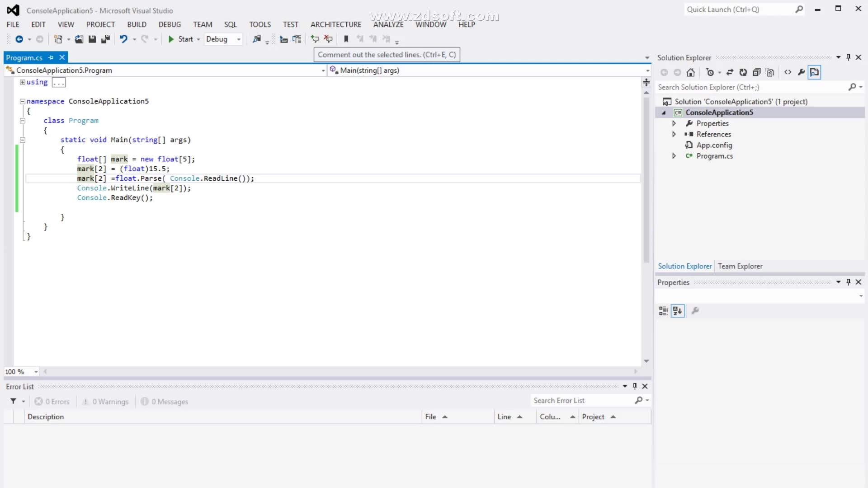Open the FILE menu
The height and width of the screenshot is (488, 868).
13,24
